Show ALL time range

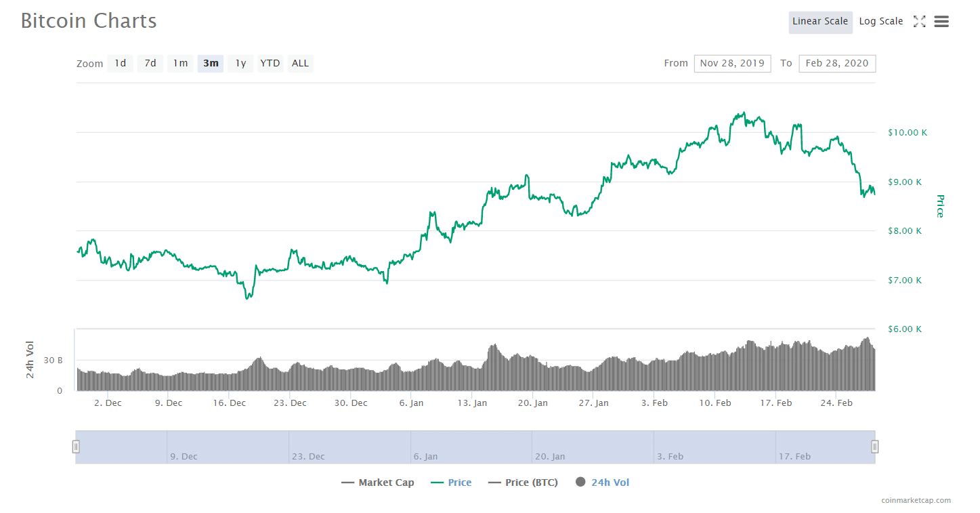300,64
